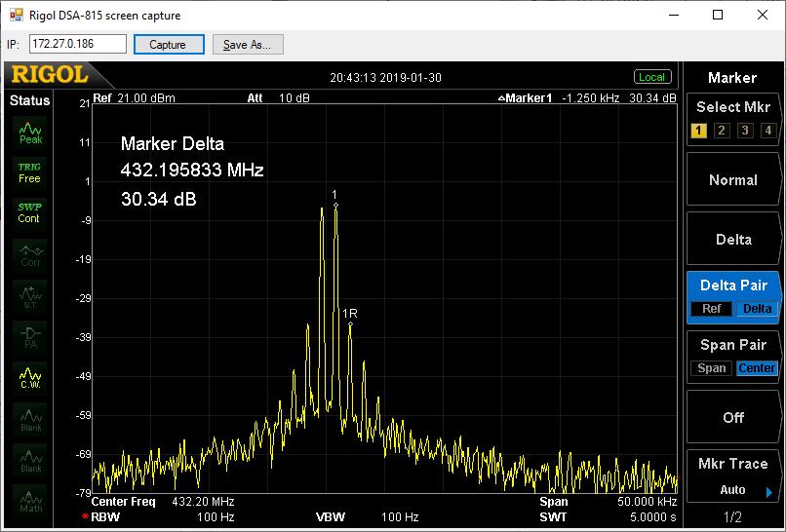
Task: Click the Peak status icon
Action: click(30, 133)
